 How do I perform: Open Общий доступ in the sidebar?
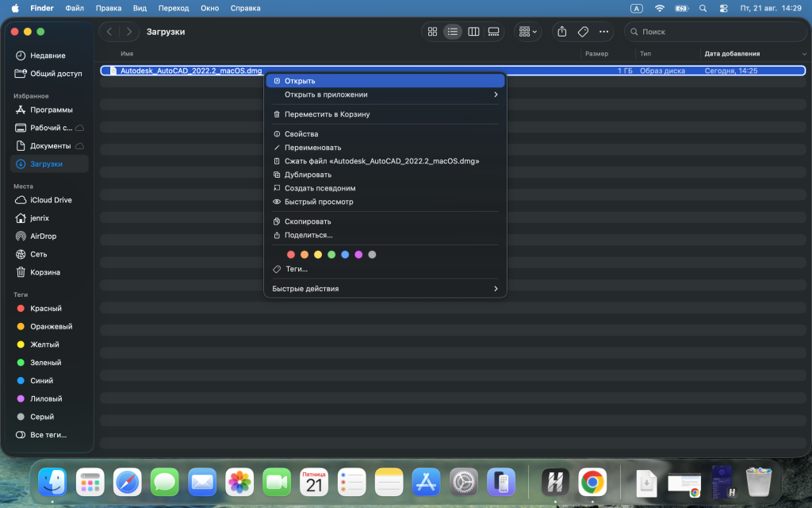(49, 74)
